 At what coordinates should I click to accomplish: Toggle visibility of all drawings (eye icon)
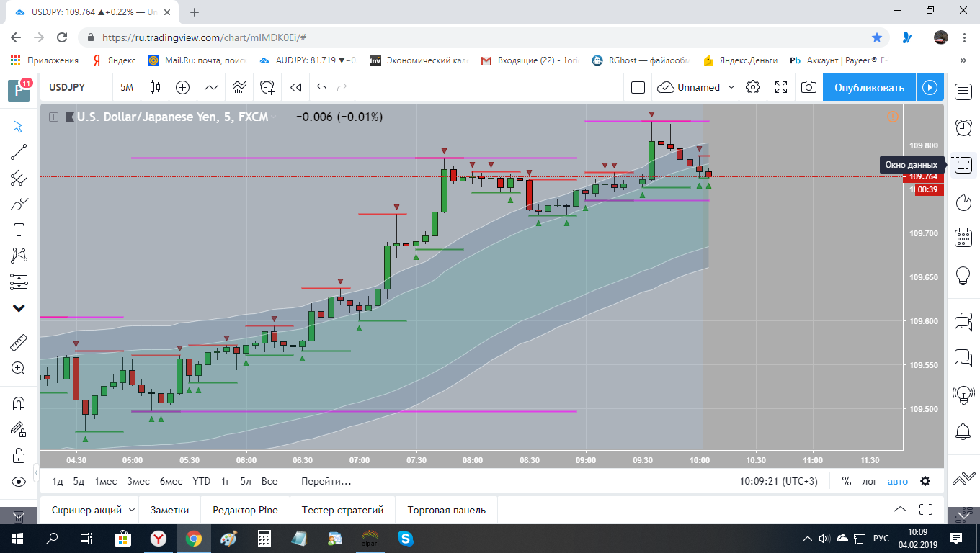point(19,482)
